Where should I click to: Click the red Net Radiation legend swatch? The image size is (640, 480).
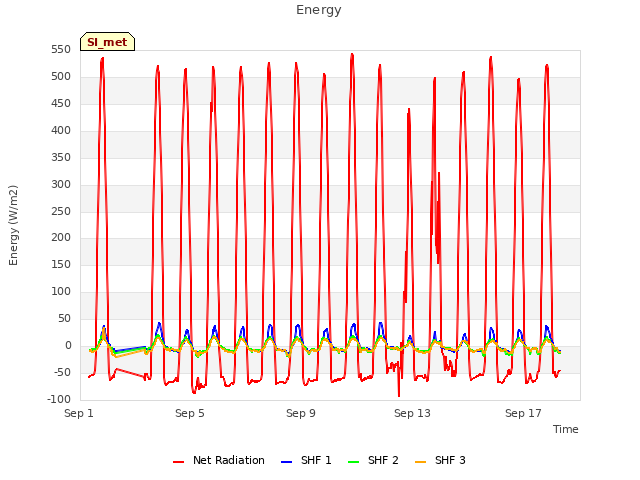pos(178,462)
